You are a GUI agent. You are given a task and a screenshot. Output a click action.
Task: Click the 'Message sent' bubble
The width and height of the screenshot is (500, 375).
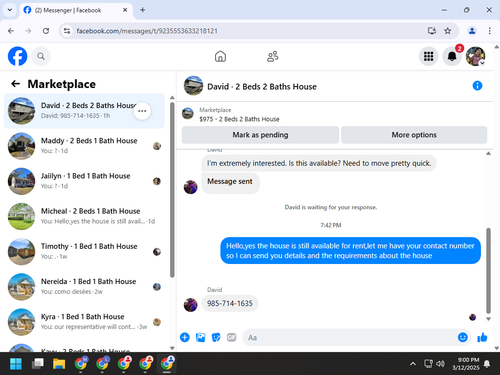point(230,182)
